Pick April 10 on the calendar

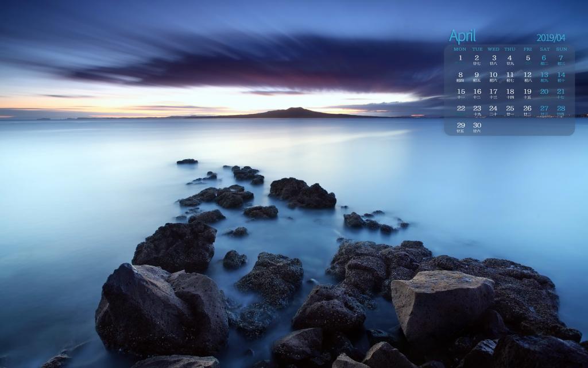(493, 75)
